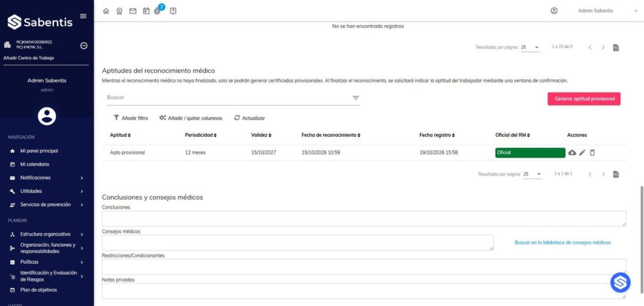
Task: Open Buscar en la biblioteca de consejos médicos
Action: 563,242
